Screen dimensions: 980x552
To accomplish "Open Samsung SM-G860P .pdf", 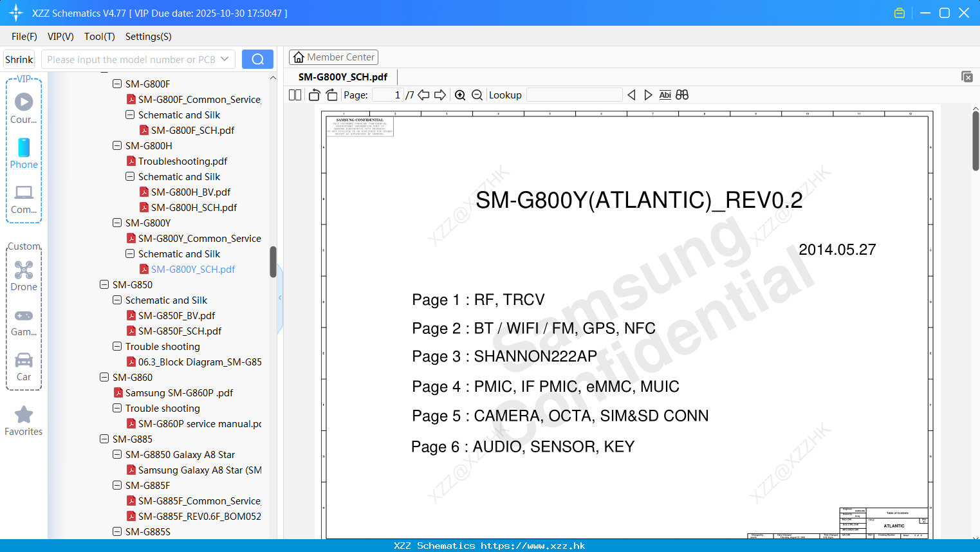I will pos(179,392).
